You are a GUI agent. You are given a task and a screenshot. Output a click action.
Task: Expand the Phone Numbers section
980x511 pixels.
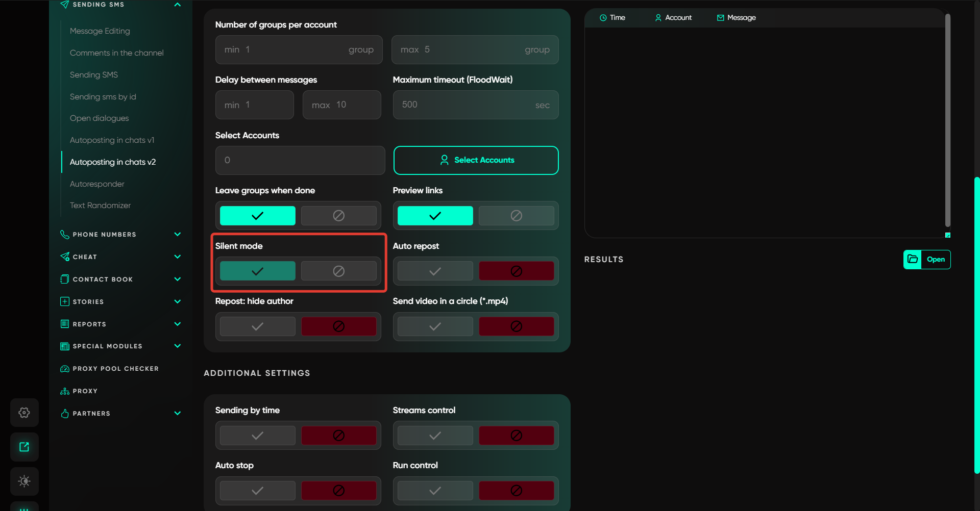177,235
